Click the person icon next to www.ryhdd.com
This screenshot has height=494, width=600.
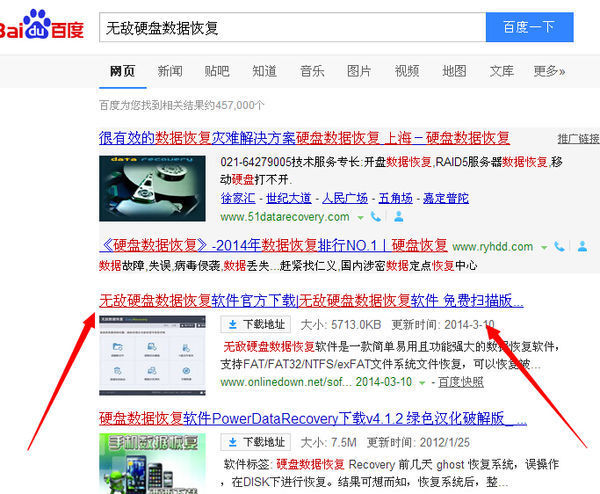pyautogui.click(x=582, y=246)
